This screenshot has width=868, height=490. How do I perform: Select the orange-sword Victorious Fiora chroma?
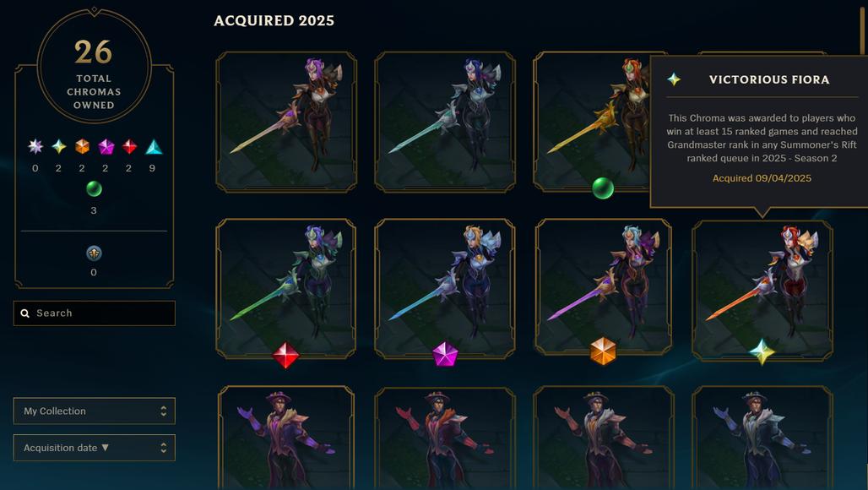(x=762, y=290)
